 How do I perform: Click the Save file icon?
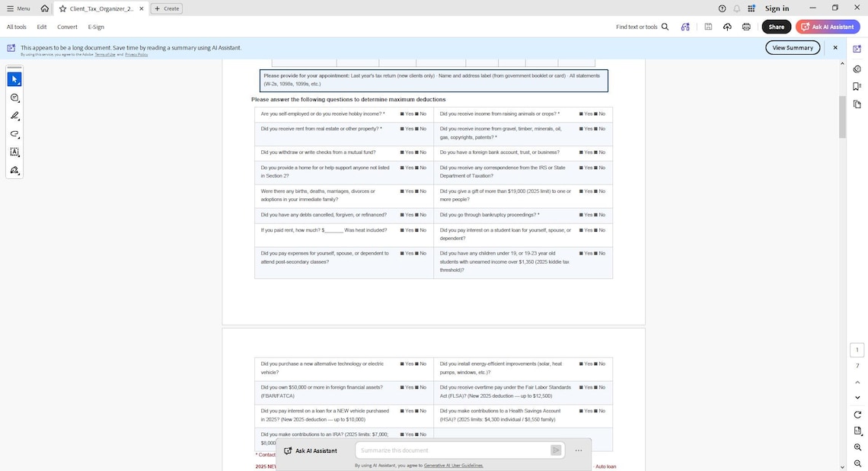coord(708,27)
